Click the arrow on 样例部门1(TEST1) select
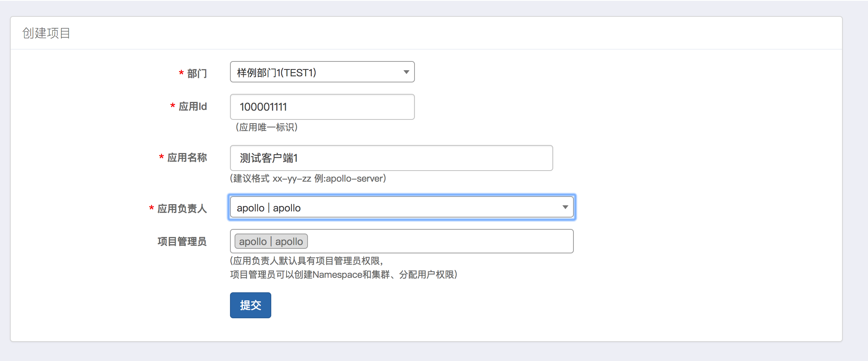The height and width of the screenshot is (361, 868). pyautogui.click(x=406, y=72)
